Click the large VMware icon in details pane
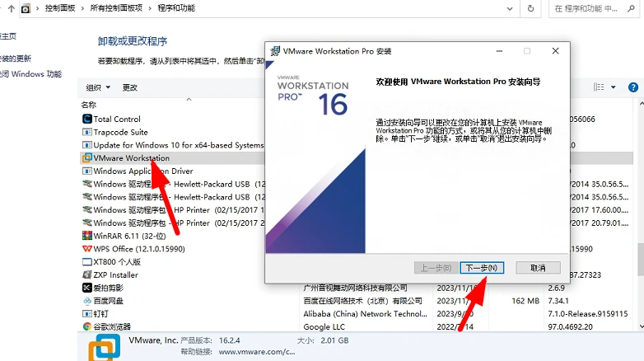The image size is (644, 361). click(105, 348)
